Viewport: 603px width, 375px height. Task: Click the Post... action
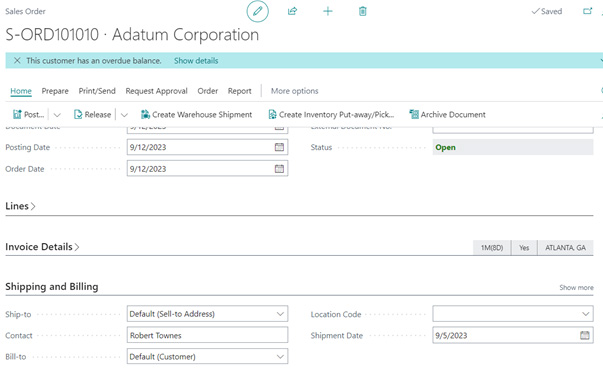pos(28,115)
